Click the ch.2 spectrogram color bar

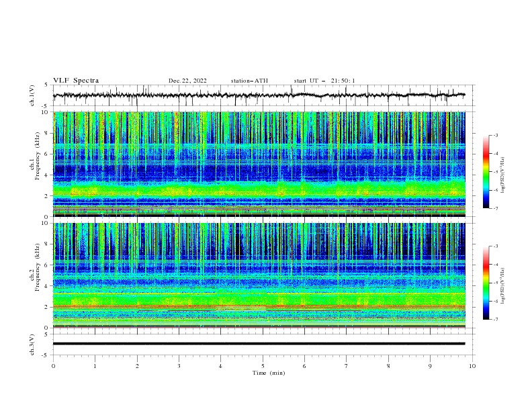click(x=486, y=283)
